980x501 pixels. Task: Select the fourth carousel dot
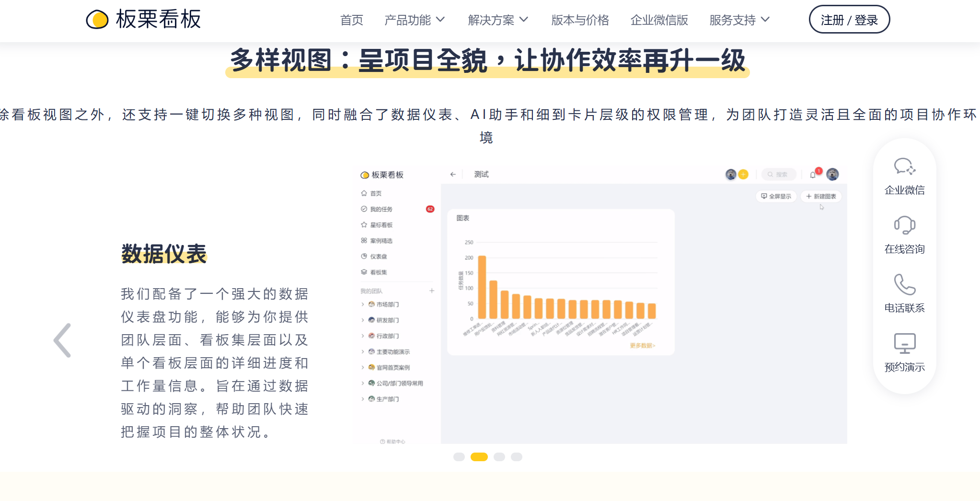[517, 457]
